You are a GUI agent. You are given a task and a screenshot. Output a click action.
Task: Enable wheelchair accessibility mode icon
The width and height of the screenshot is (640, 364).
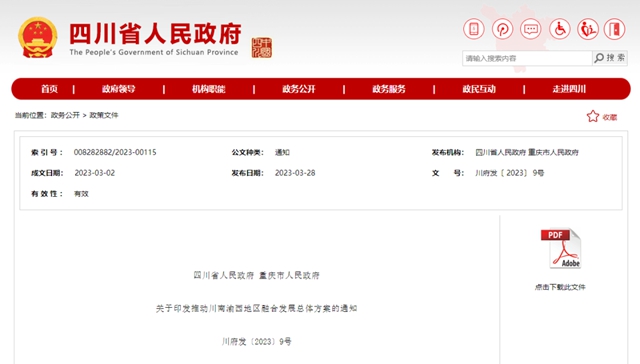(x=560, y=29)
